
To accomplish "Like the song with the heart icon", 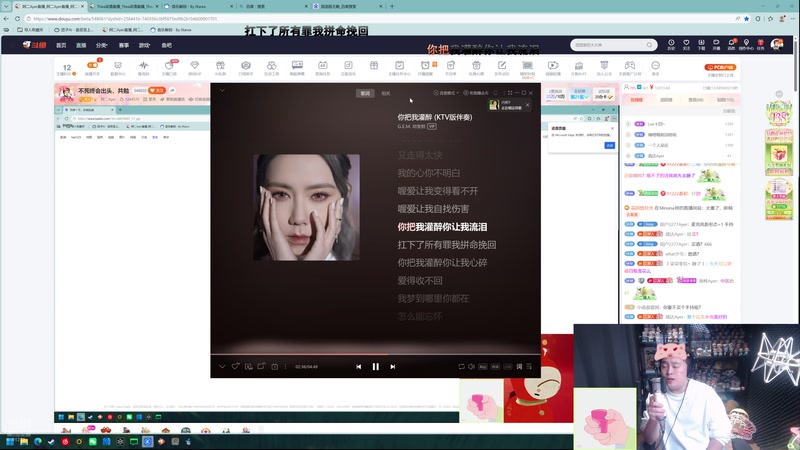I will tap(235, 366).
